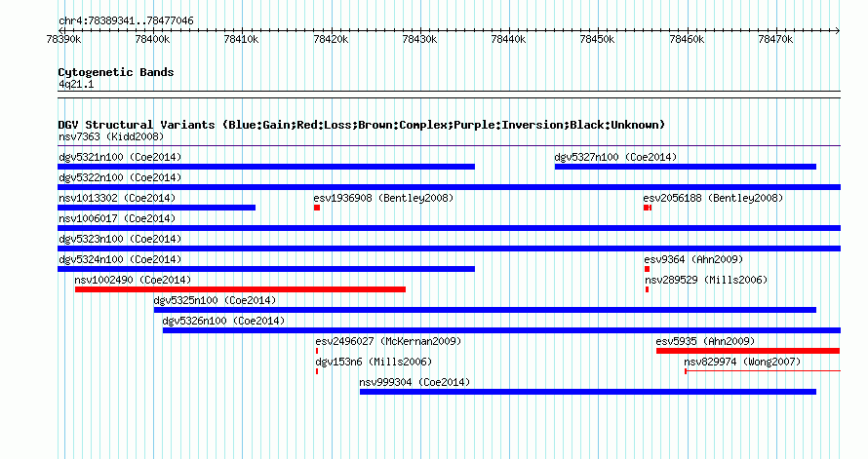
Task: Click the DGV Structural Variants track title
Action: (362, 125)
